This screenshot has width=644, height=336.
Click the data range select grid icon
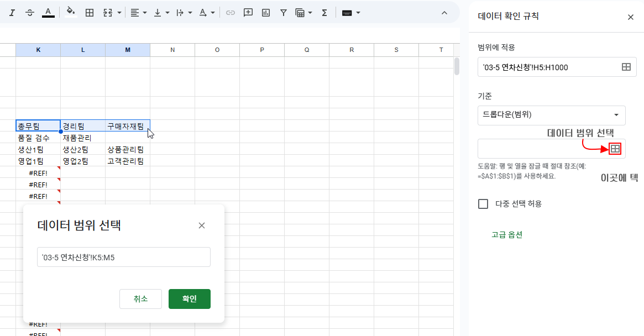click(x=615, y=149)
